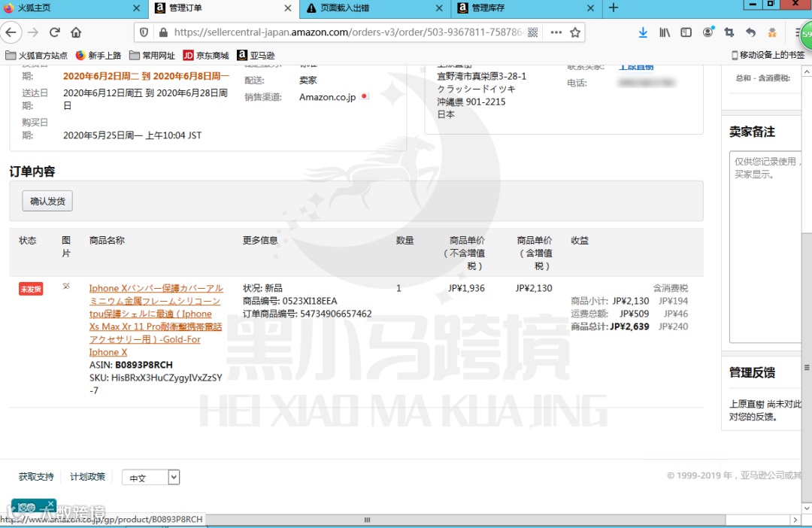Bookmark this page with the star
812x528 pixels.
(x=575, y=32)
